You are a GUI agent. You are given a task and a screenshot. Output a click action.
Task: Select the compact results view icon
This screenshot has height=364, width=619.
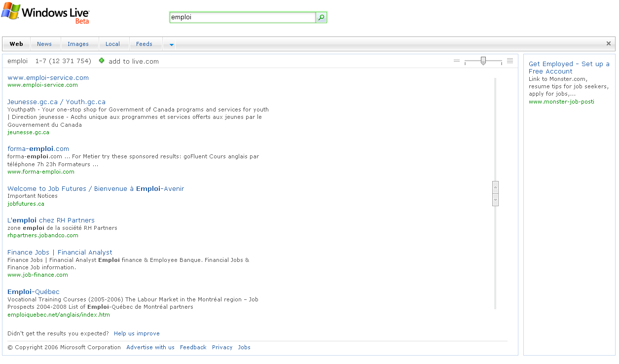pos(457,61)
